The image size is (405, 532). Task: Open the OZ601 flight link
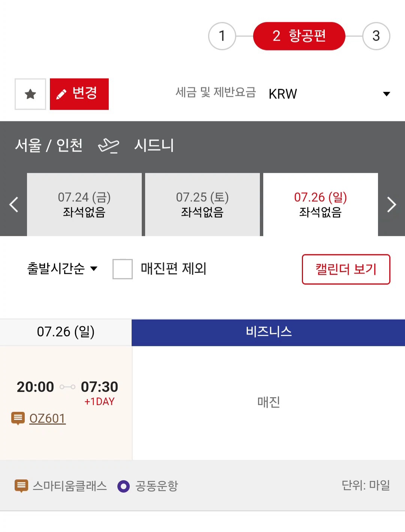point(48,418)
